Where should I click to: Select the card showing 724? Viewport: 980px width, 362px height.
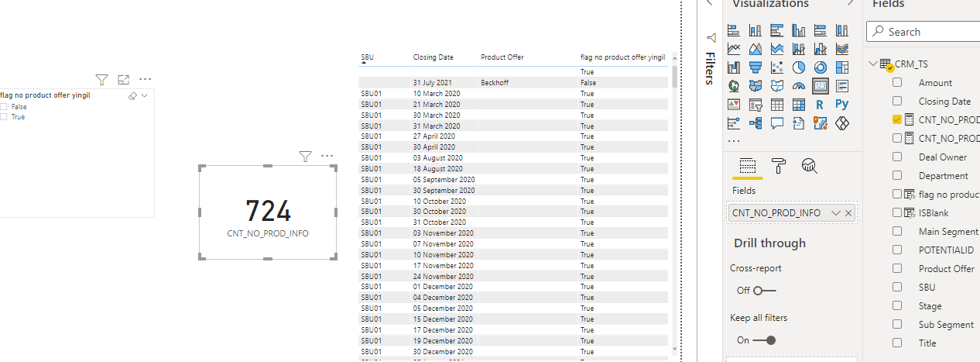pyautogui.click(x=268, y=212)
